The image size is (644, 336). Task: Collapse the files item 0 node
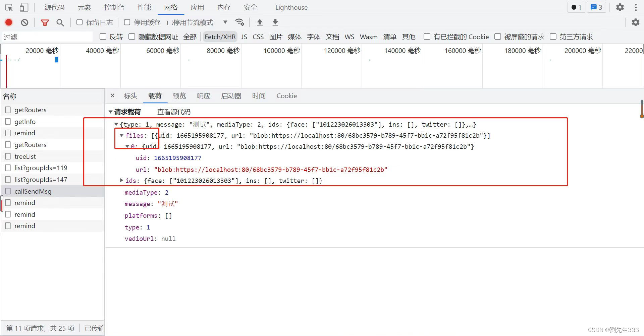click(x=127, y=146)
